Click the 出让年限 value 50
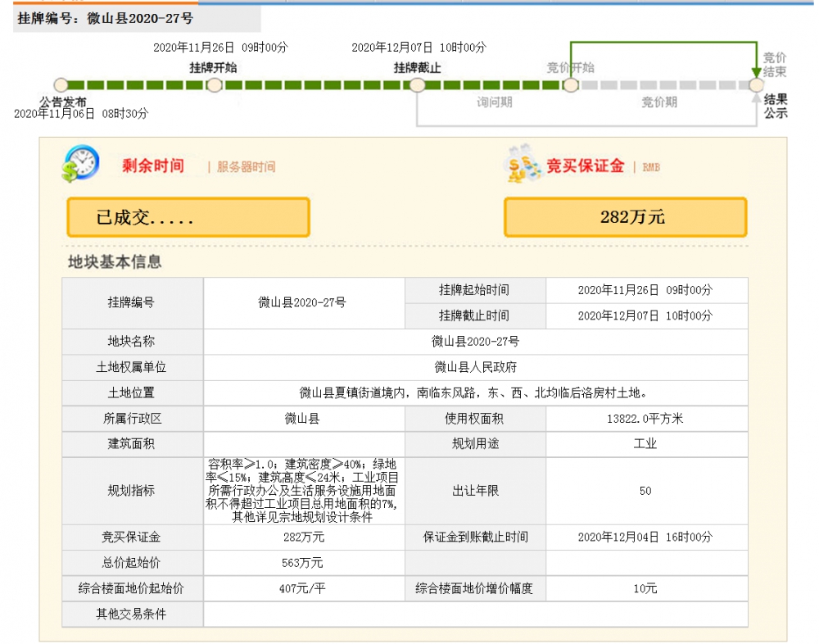Image resolution: width=819 pixels, height=644 pixels. point(647,491)
